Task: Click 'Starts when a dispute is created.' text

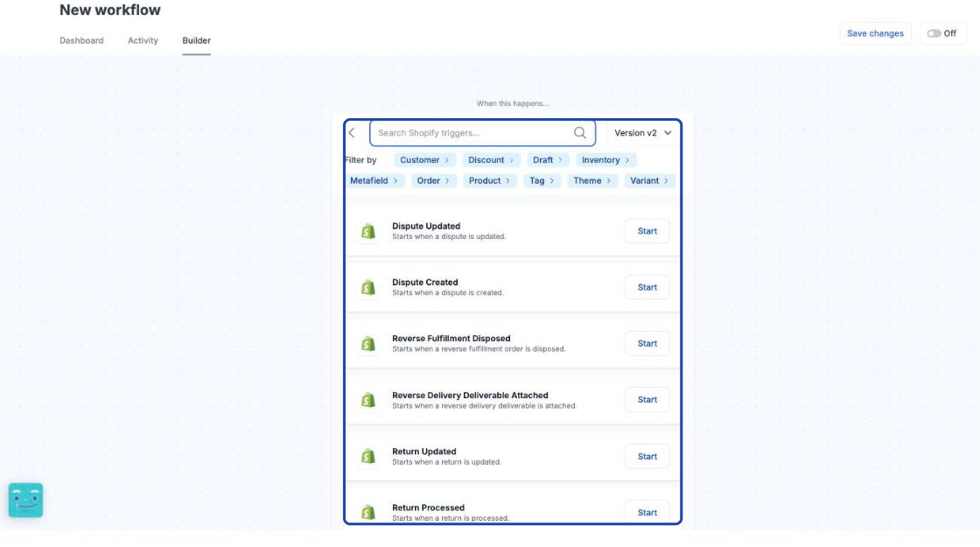Action: pyautogui.click(x=447, y=293)
